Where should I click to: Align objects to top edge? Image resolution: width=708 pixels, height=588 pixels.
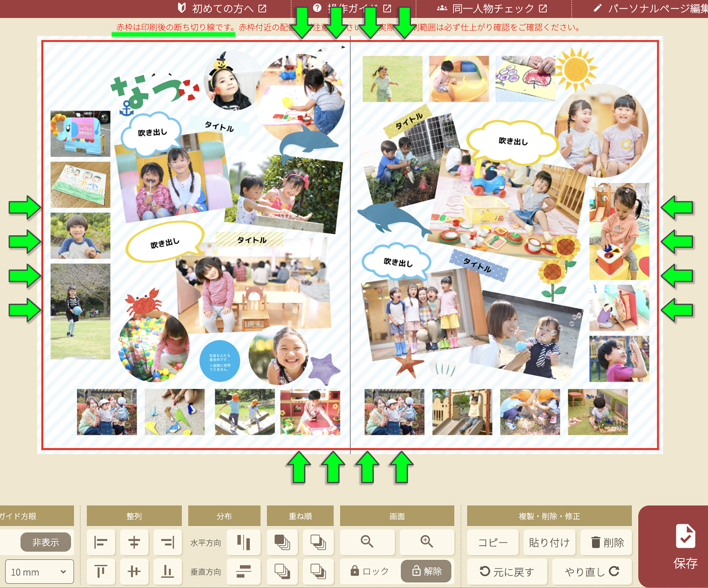[101, 571]
